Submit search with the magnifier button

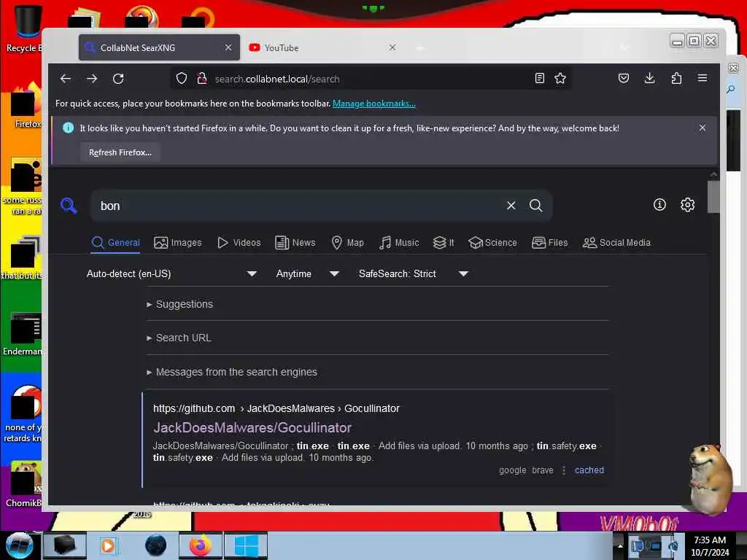click(x=536, y=205)
